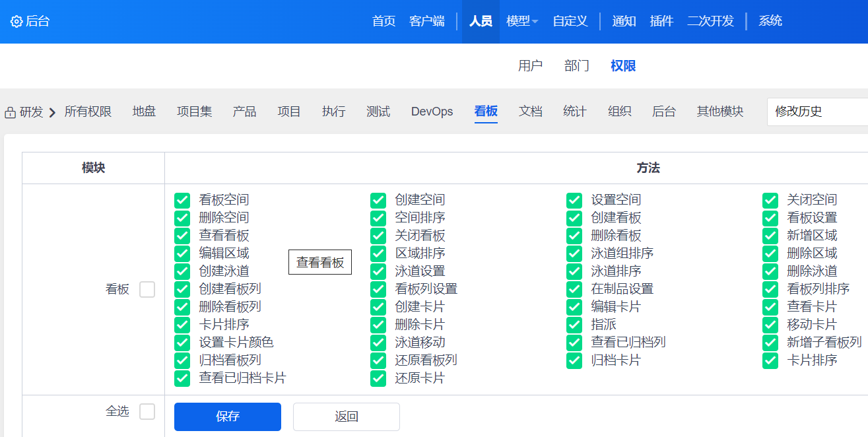Disable the 新增区域 permission checkbox
Screen dimensions: 868x437
tap(770, 236)
